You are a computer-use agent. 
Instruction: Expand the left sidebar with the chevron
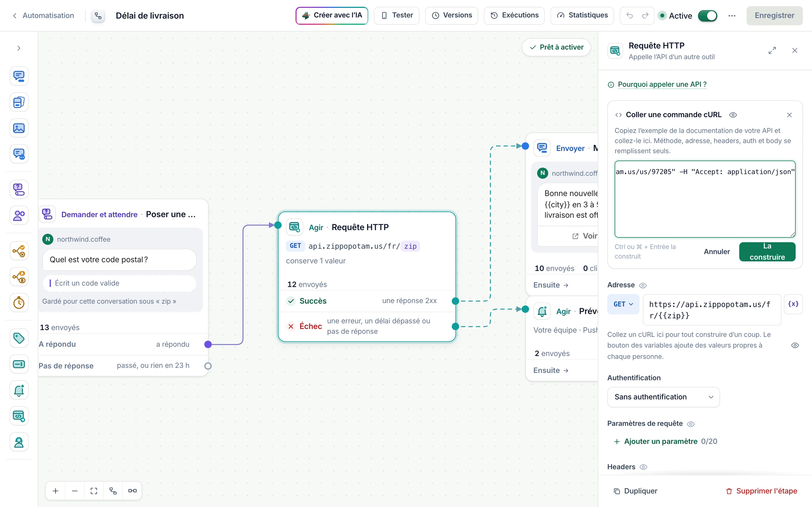tap(19, 48)
